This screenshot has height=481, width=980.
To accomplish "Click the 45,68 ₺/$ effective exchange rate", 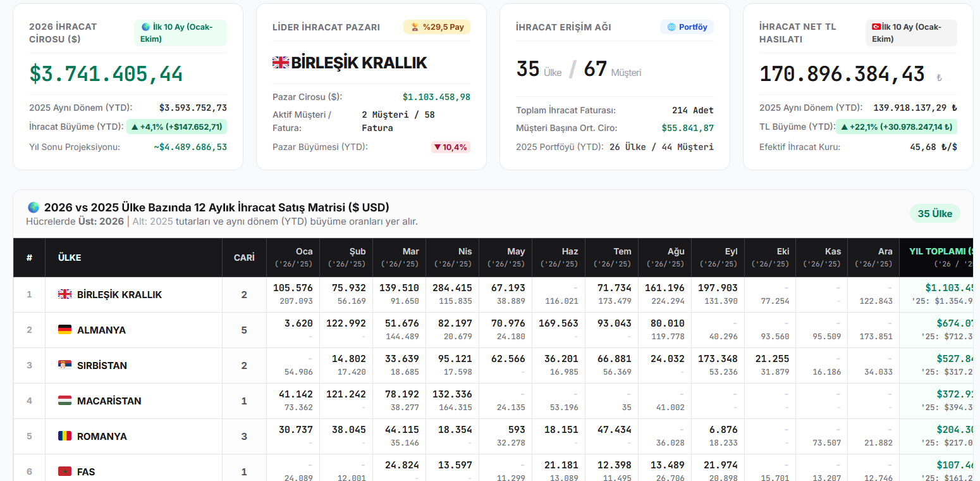I will coord(934,147).
